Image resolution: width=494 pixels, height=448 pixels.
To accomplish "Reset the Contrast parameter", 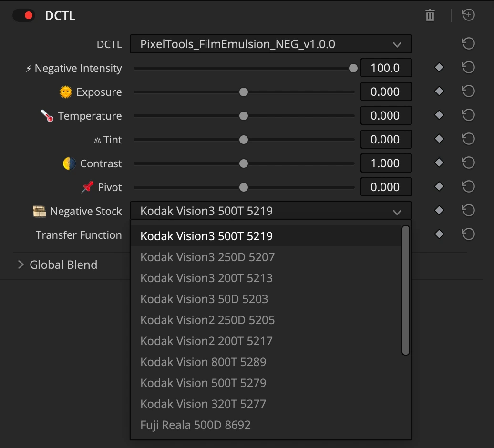I will click(x=468, y=163).
